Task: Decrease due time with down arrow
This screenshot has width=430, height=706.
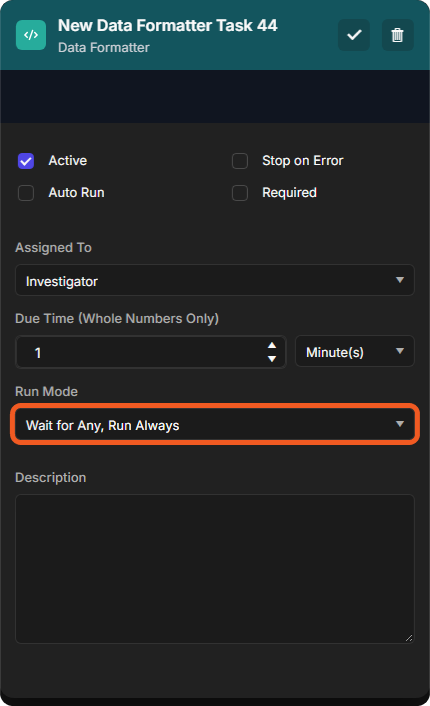Action: 272,359
